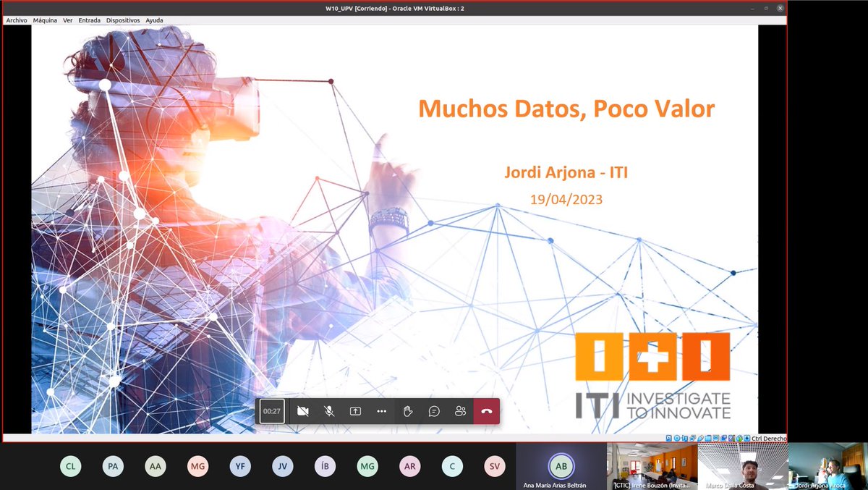Viewport: 868px width, 490px height.
Task: Open the Ayuda menu
Action: 154,20
